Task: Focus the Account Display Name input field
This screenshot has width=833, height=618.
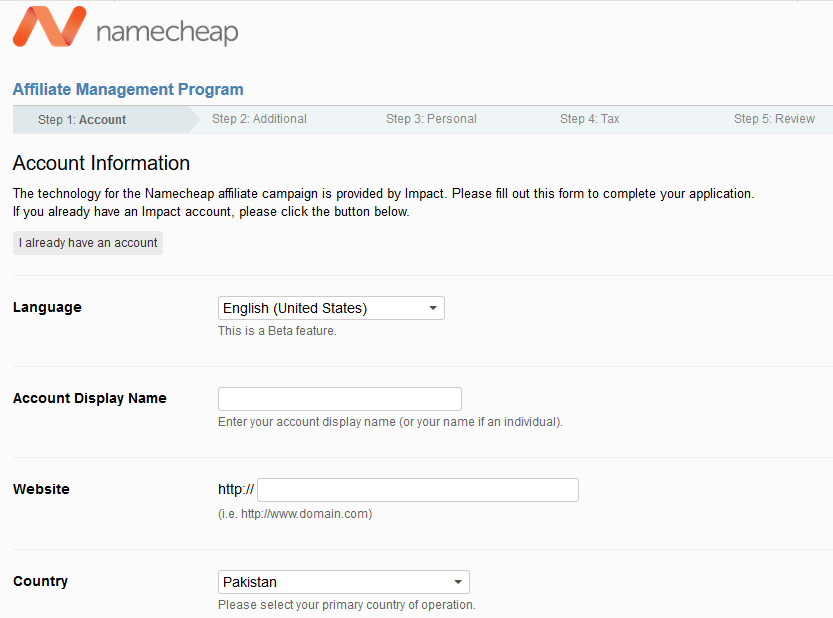Action: (339, 399)
